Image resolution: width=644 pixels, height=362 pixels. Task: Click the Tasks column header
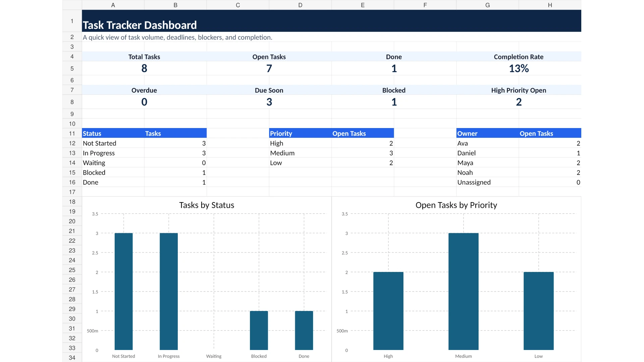[x=175, y=133]
